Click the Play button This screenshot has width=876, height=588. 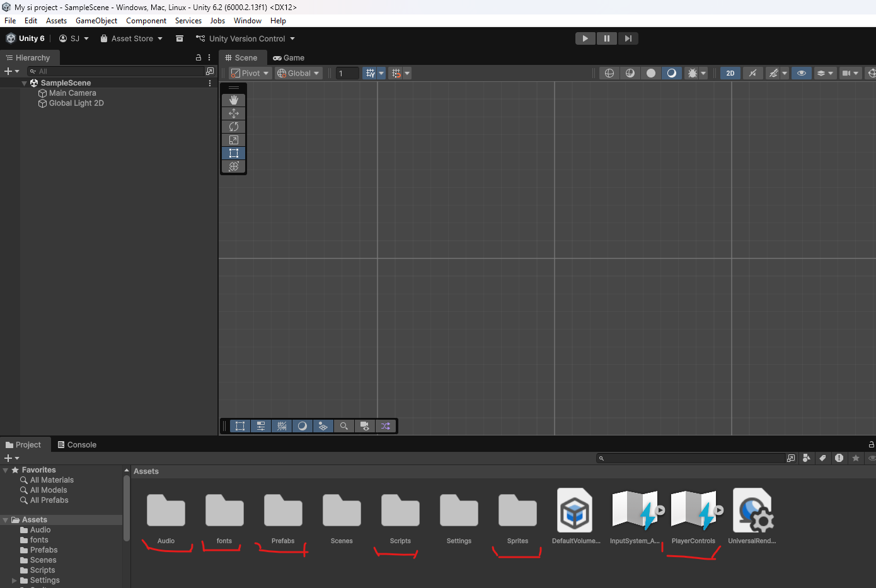pyautogui.click(x=585, y=38)
